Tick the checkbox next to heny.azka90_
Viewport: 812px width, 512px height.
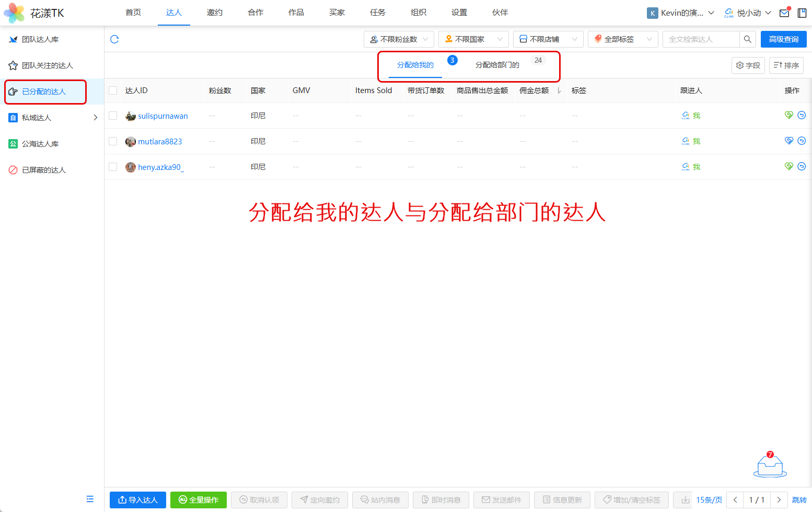[x=113, y=167]
